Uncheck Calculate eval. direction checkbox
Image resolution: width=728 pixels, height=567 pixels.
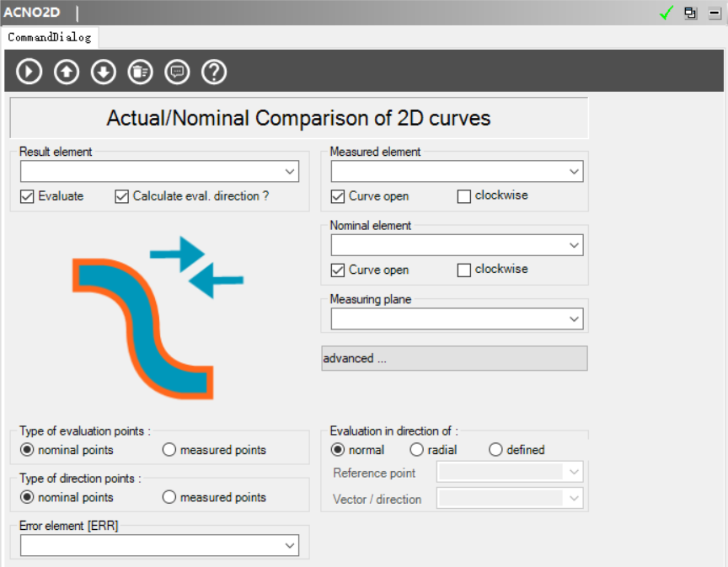121,196
